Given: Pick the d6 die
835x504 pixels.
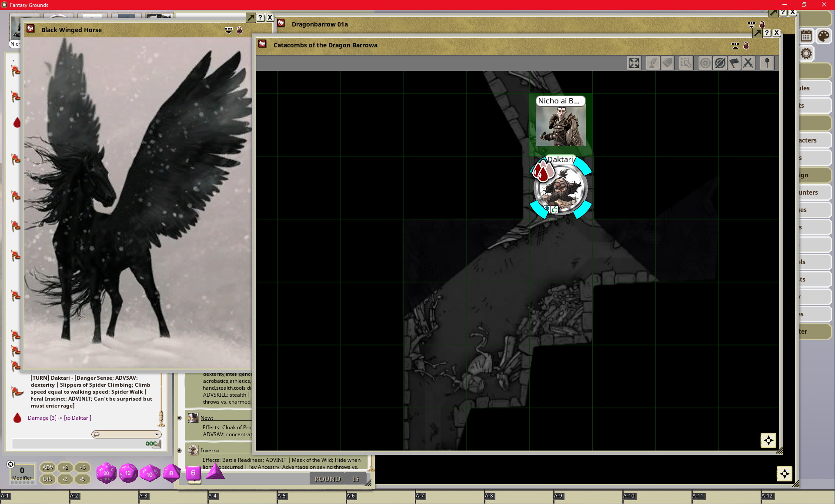Looking at the screenshot, I should click(193, 473).
